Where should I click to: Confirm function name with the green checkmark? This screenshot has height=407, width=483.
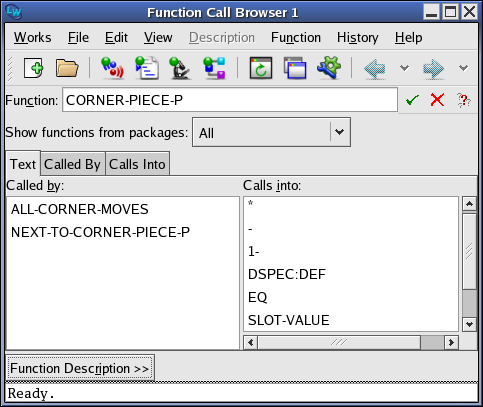[412, 100]
